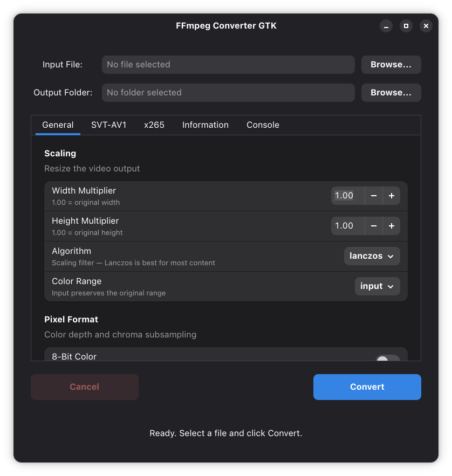The image size is (452, 476).
Task: Click the Height Multiplier value field
Action: [x=348, y=226]
